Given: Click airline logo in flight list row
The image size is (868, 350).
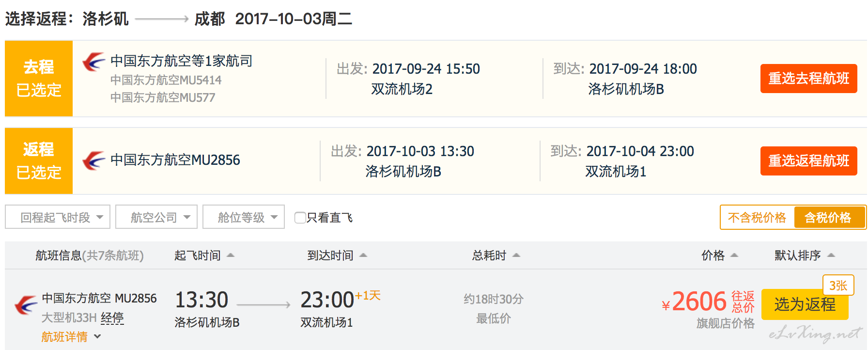Looking at the screenshot, I should [x=26, y=305].
